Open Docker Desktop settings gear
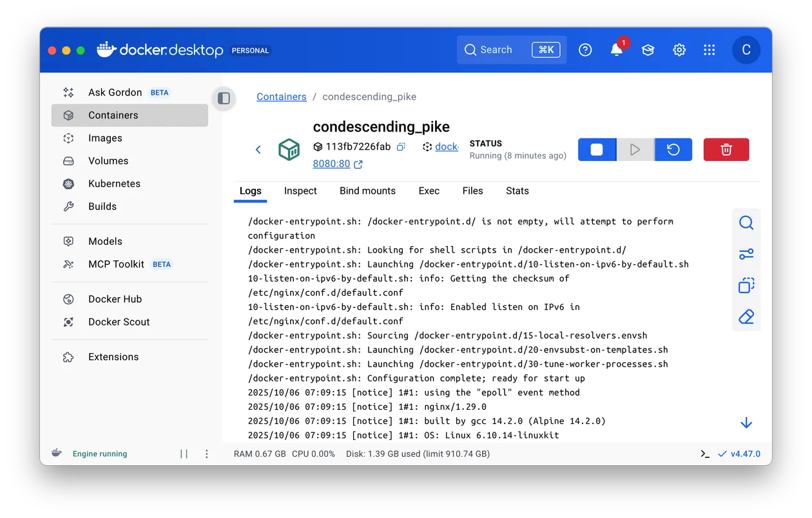812x518 pixels. 679,50
